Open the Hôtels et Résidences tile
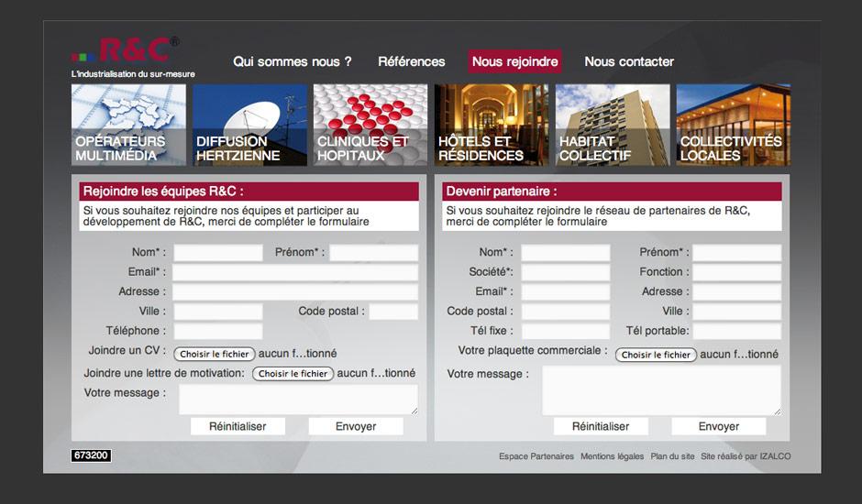 (492, 125)
